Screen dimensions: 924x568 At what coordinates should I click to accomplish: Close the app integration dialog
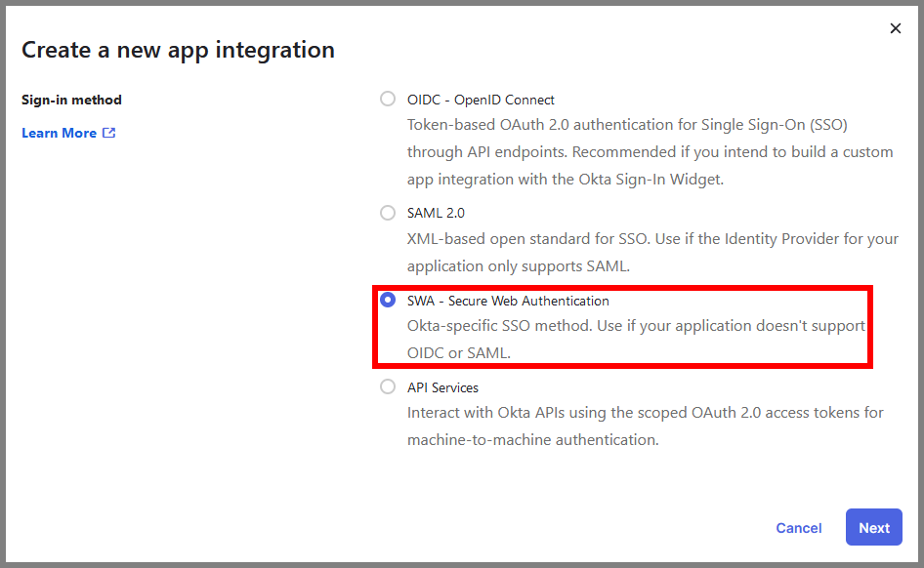[895, 29]
